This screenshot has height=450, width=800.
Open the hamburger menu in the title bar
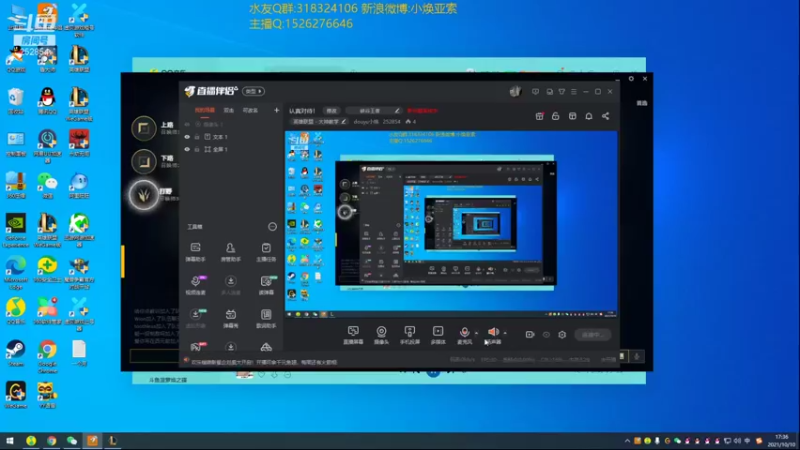point(573,92)
